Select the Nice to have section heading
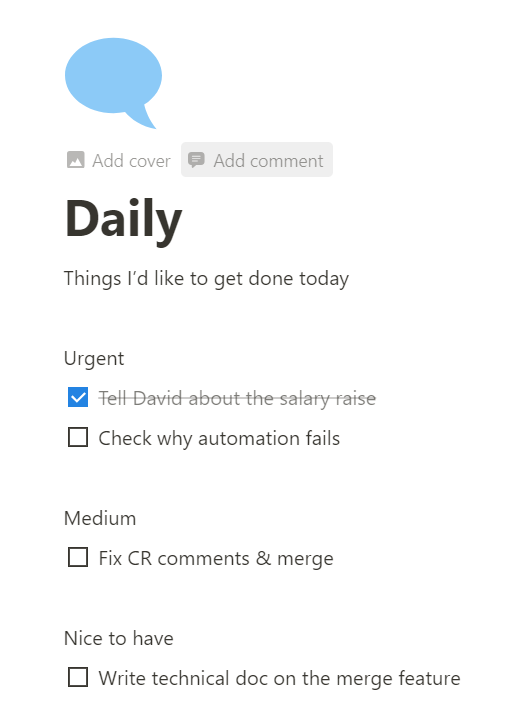 [x=119, y=639]
